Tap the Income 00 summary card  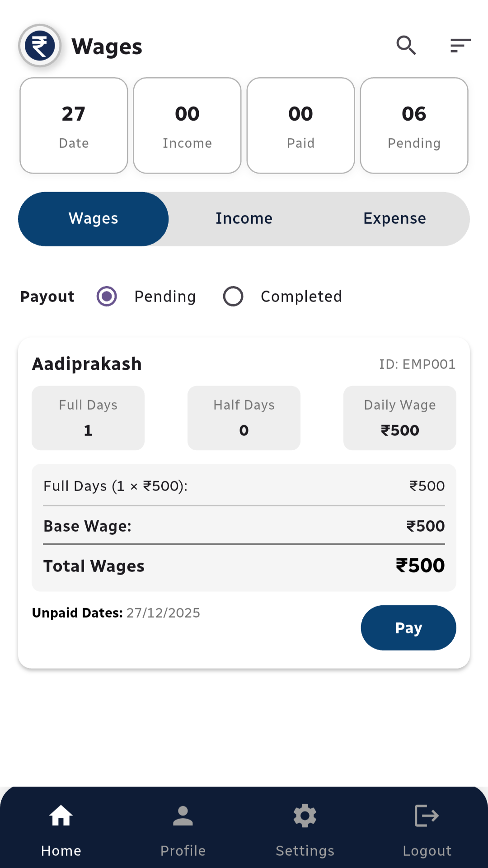click(187, 126)
